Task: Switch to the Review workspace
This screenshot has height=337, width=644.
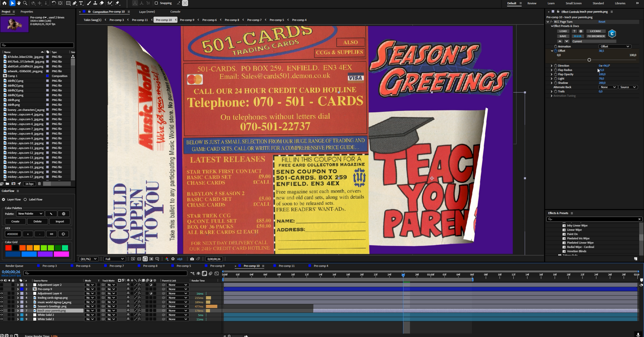Action: click(x=532, y=3)
